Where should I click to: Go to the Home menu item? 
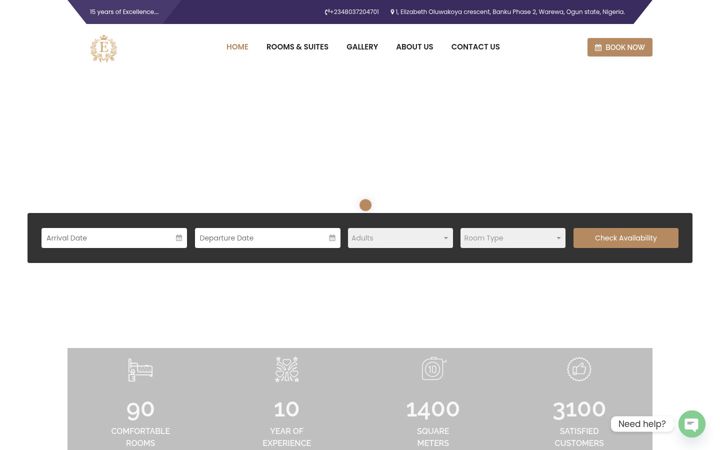[237, 47]
